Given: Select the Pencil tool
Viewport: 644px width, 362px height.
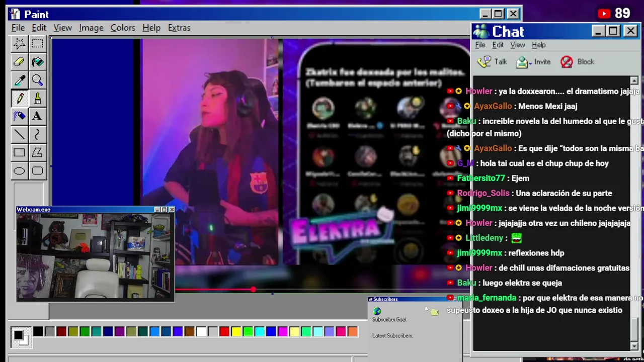Looking at the screenshot, I should (x=19, y=98).
